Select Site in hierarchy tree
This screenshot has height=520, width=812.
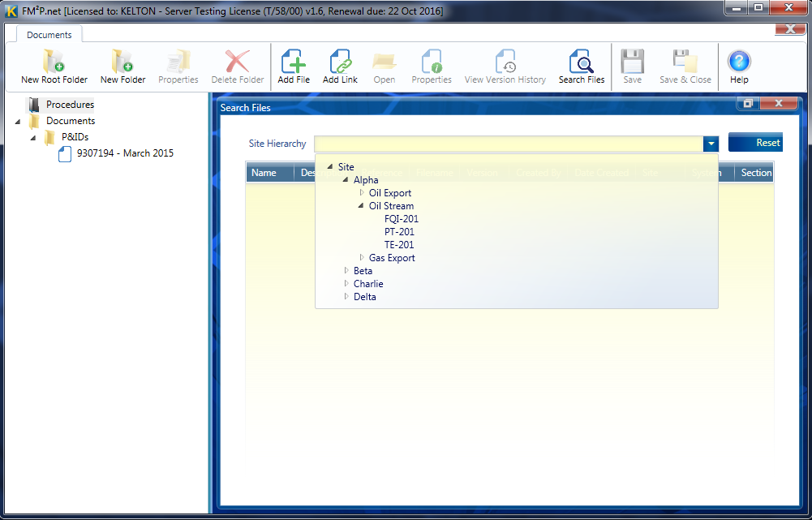coord(346,167)
